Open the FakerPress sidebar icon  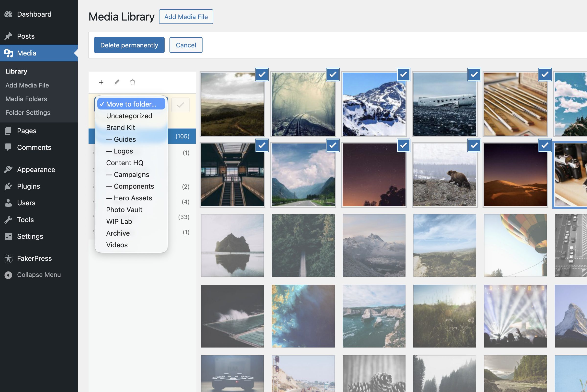[x=8, y=258]
